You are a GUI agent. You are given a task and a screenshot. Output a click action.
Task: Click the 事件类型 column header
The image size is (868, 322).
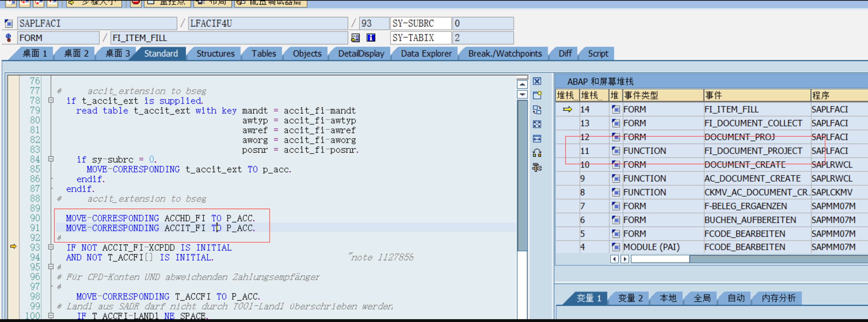(663, 96)
